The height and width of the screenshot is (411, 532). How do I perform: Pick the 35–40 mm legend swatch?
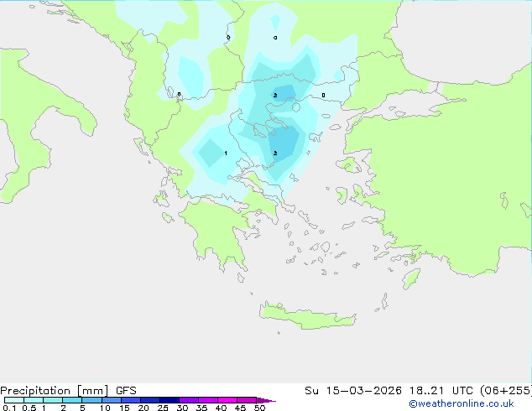208,400
